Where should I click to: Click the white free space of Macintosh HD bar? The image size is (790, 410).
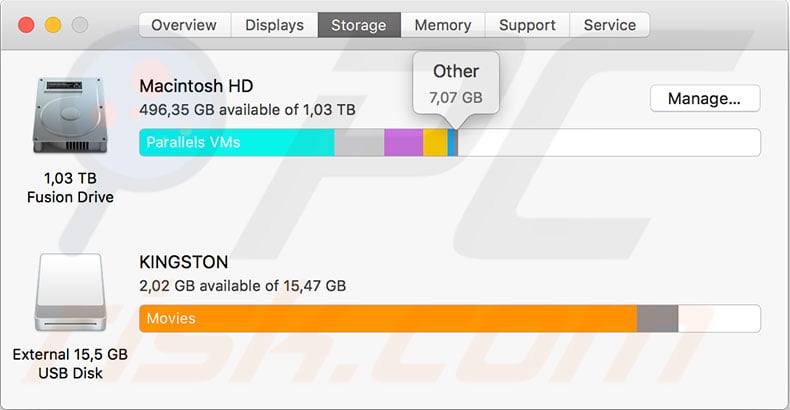[x=608, y=143]
